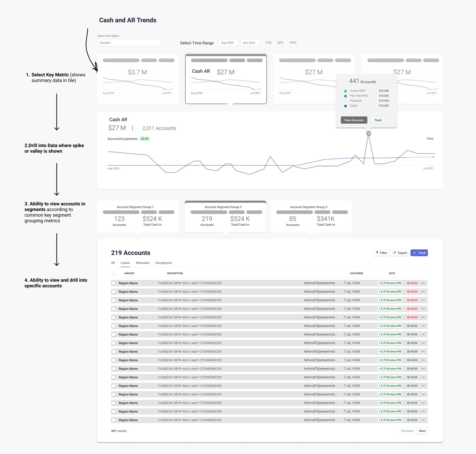Image resolution: width=476 pixels, height=454 pixels.
Task: Open the July 2021 end date picker
Action: coord(250,43)
